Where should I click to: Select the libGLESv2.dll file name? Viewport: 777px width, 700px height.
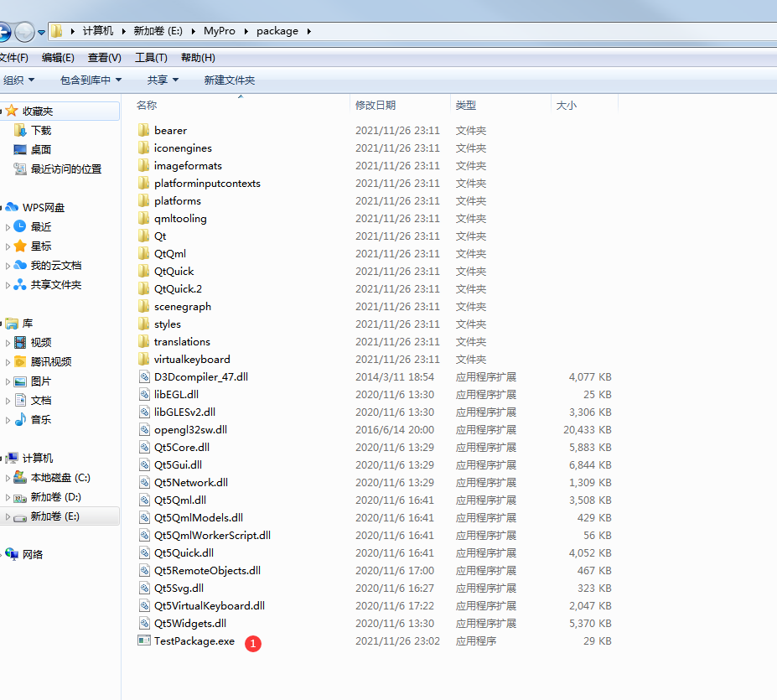(x=185, y=412)
